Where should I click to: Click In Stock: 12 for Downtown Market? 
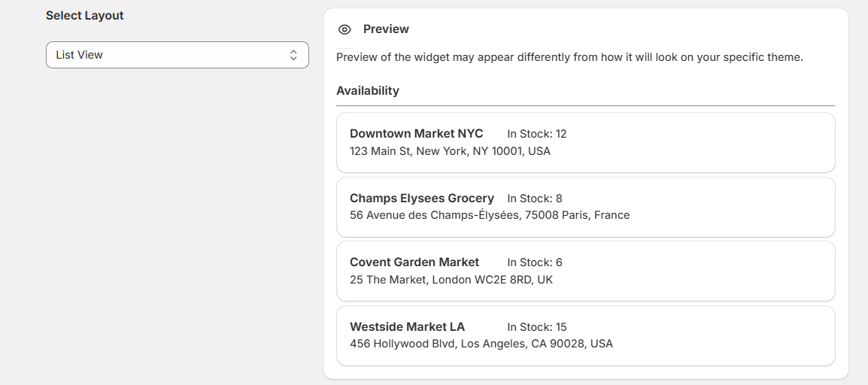click(x=536, y=134)
